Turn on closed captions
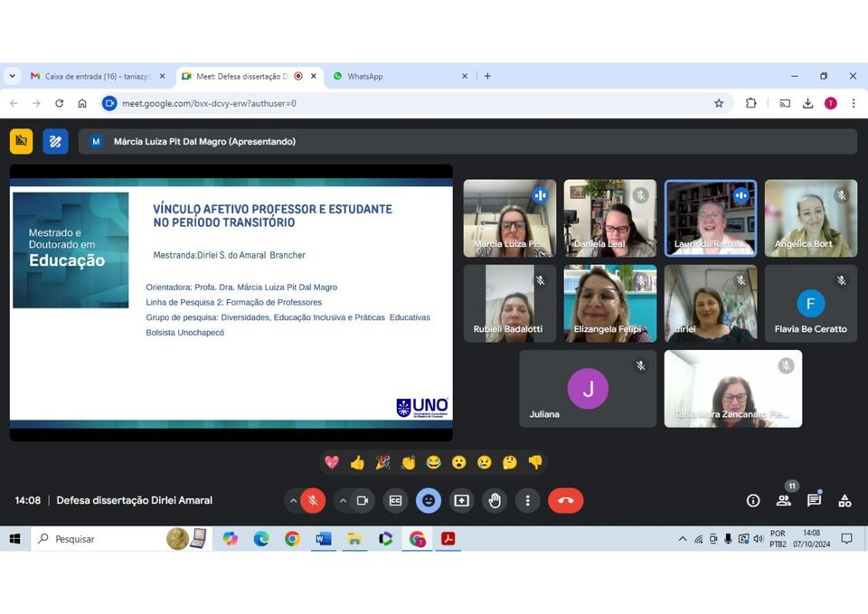The width and height of the screenshot is (868, 614). point(395,500)
